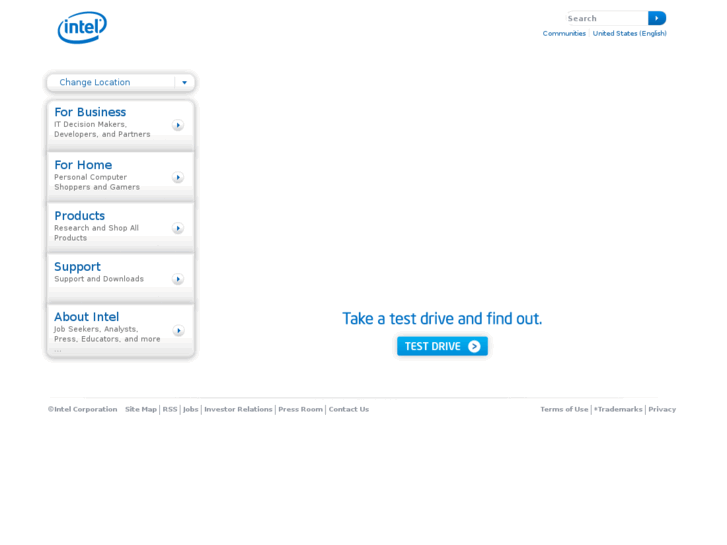Click 'Take a test drive and find out.' headline
This screenshot has width=727, height=545.
click(442, 319)
